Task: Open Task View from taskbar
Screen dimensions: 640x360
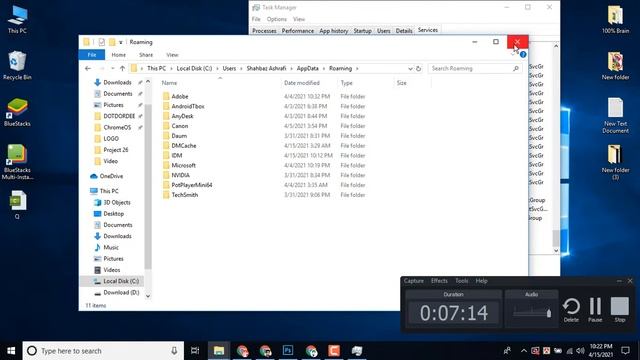Action: point(195,351)
